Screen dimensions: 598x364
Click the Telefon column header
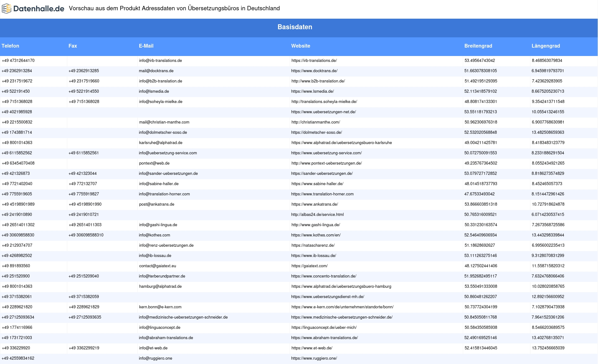pyautogui.click(x=10, y=46)
